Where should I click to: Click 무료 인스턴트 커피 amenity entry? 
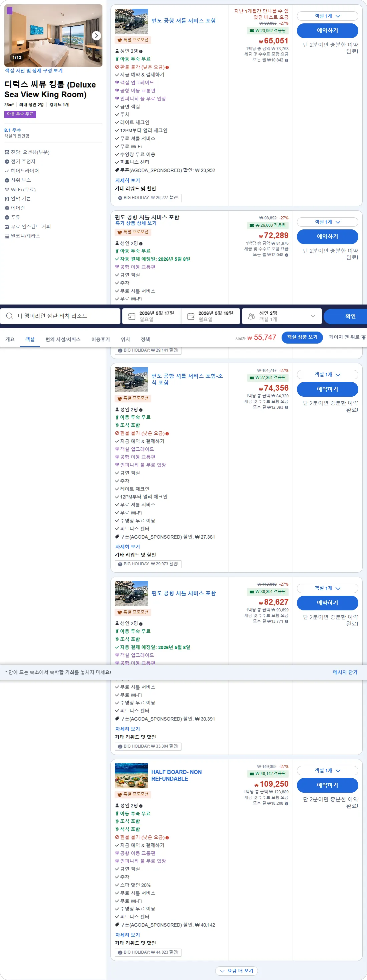(28, 227)
